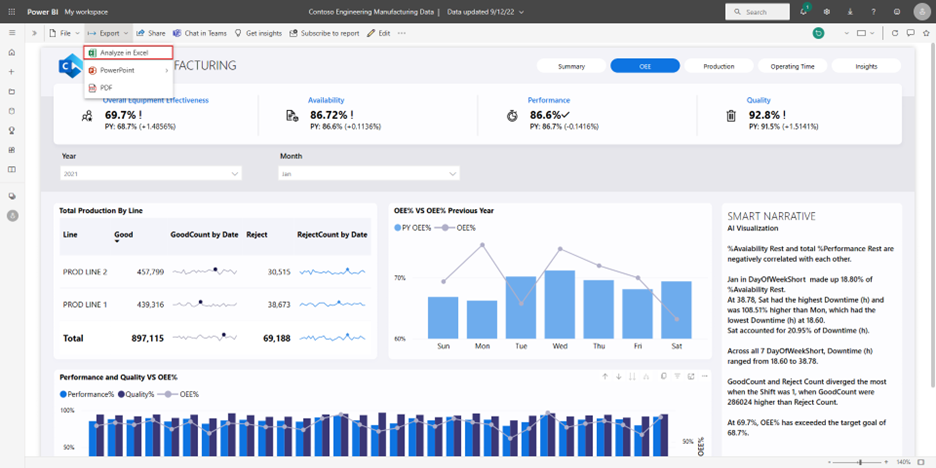Screen dimensions: 936x468
Task: Click the download icon in header
Action: (848, 11)
